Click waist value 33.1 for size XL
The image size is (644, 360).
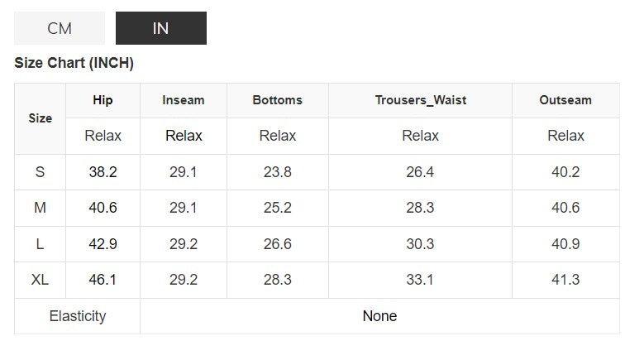click(420, 280)
